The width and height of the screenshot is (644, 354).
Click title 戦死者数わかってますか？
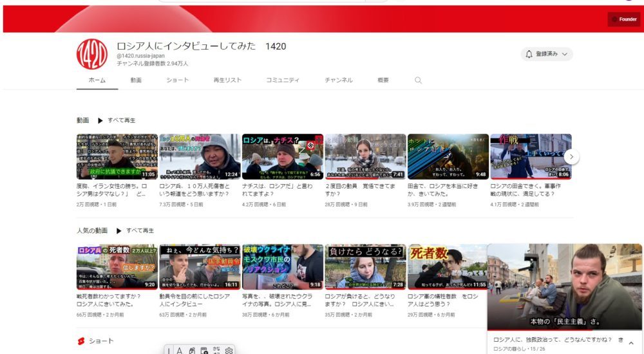[x=108, y=300]
